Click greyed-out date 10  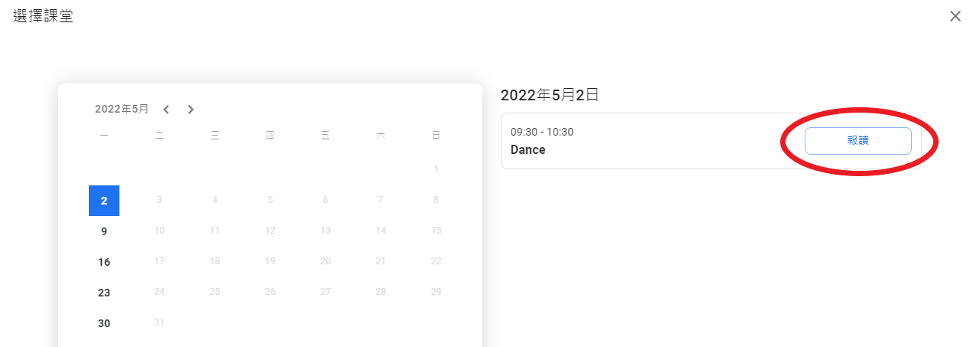coord(159,231)
